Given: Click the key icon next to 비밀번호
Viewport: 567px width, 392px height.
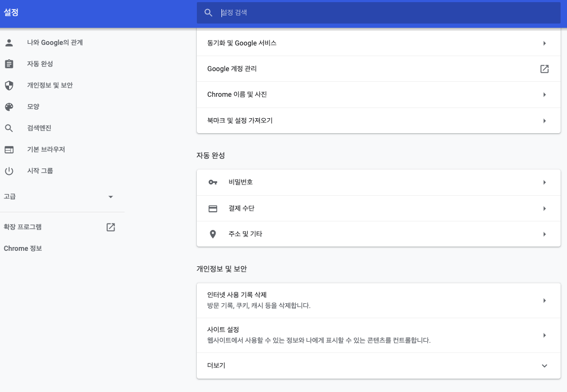Looking at the screenshot, I should click(213, 182).
